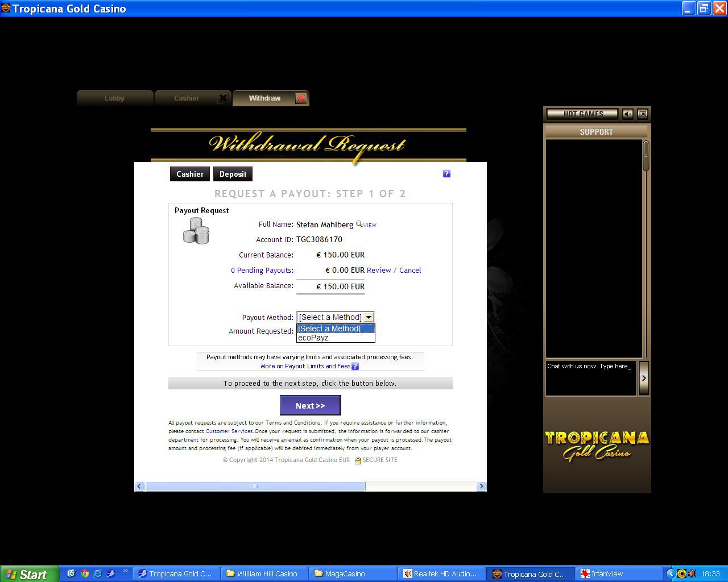Choose [Select a Method] option in list
The width and height of the screenshot is (728, 582).
coord(336,329)
